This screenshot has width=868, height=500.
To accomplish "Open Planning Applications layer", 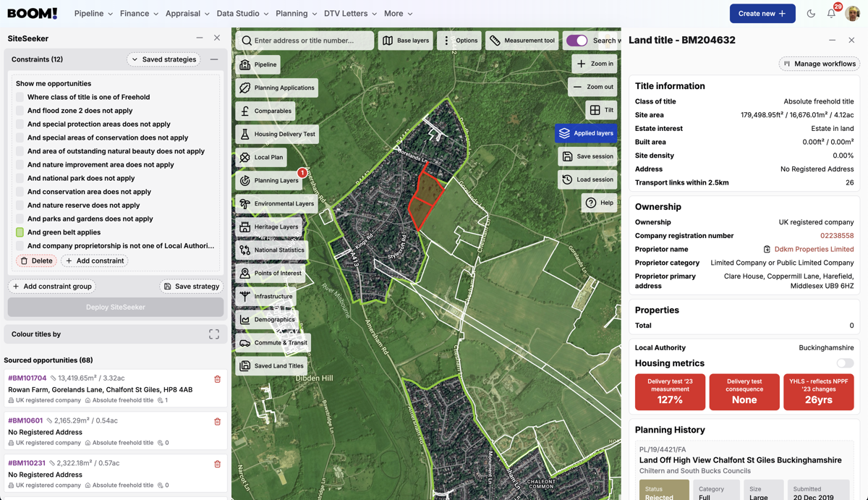I will pyautogui.click(x=277, y=88).
